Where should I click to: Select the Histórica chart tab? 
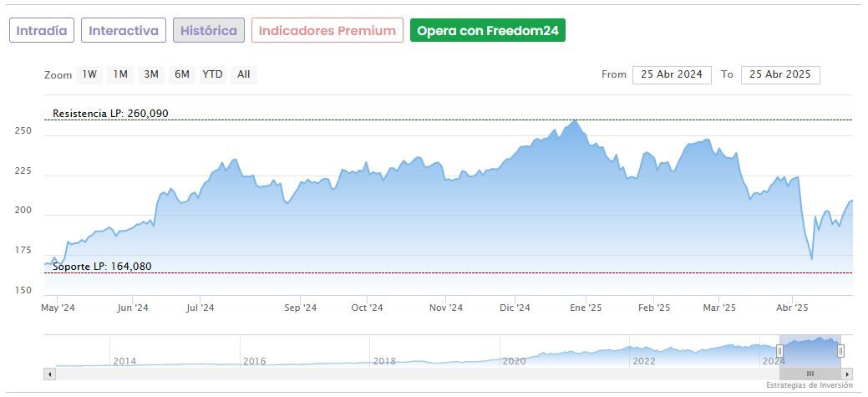click(209, 30)
